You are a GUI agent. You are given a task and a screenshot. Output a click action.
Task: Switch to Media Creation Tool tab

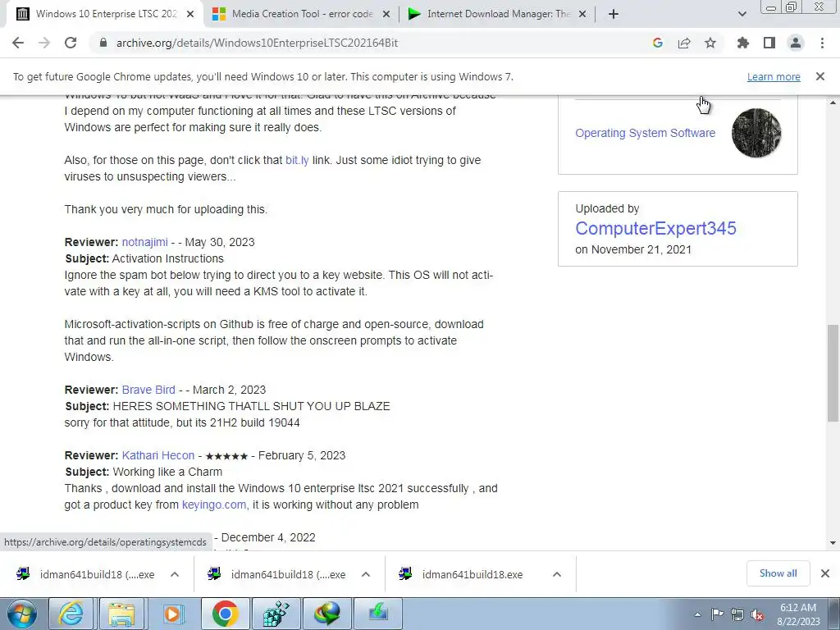[300, 14]
